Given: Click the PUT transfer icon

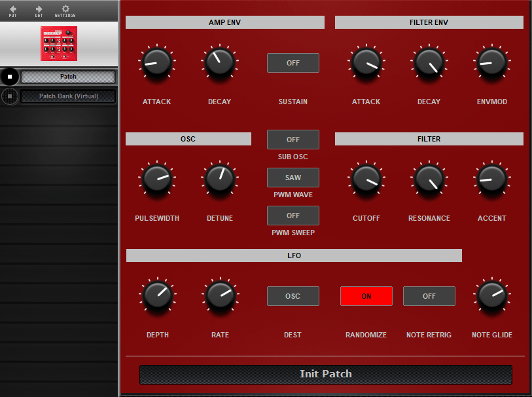Looking at the screenshot, I should pyautogui.click(x=12, y=10).
